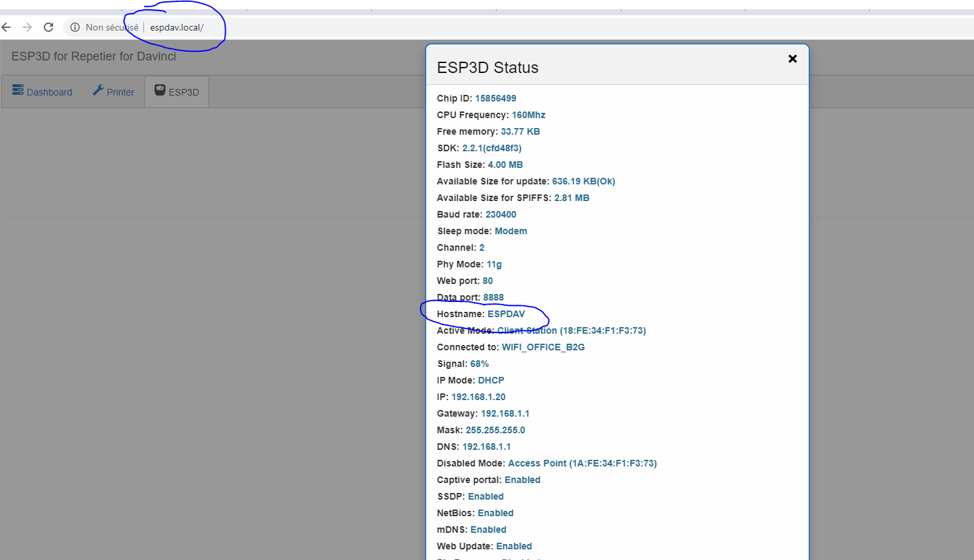
Task: Click the ESPDAV hostname link
Action: click(507, 313)
